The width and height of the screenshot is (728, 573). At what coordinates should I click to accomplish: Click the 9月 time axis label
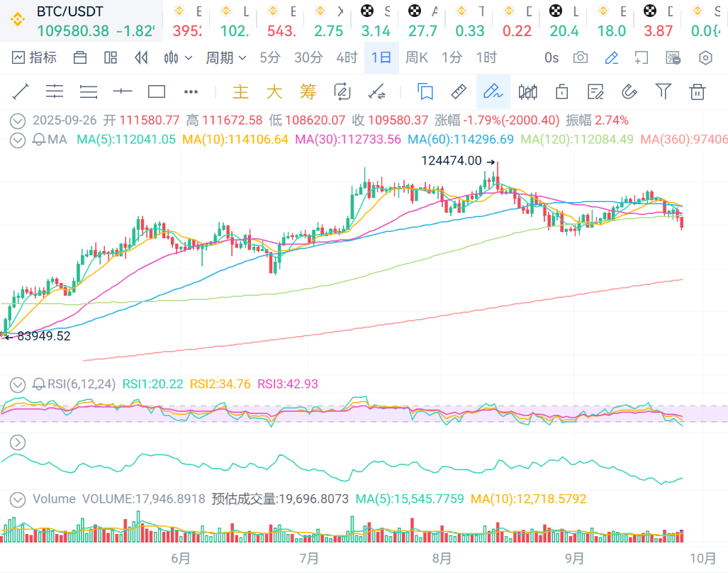point(574,558)
